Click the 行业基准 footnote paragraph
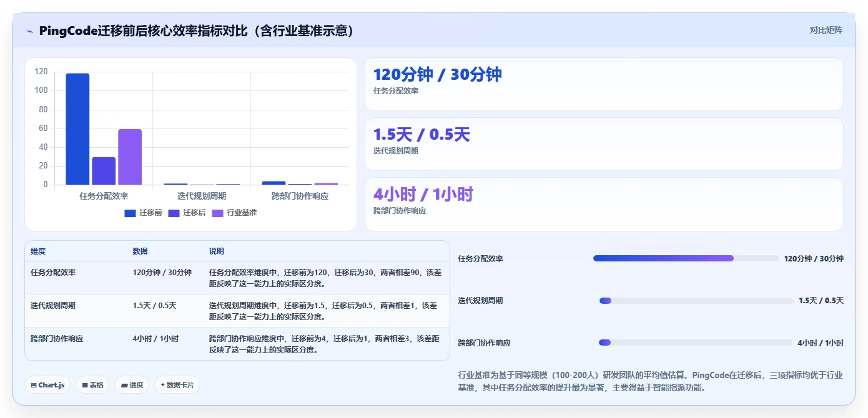 pos(650,381)
